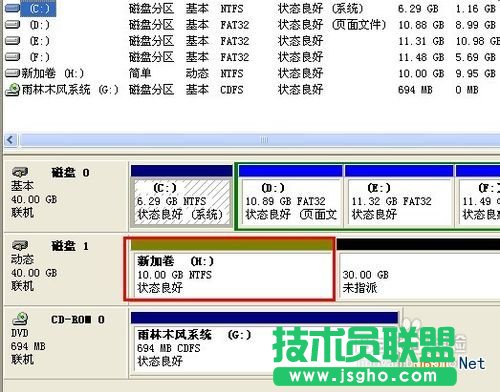The width and height of the screenshot is (500, 392).
Task: Click 11.48 GB capacity in F: row
Action: 421,57
